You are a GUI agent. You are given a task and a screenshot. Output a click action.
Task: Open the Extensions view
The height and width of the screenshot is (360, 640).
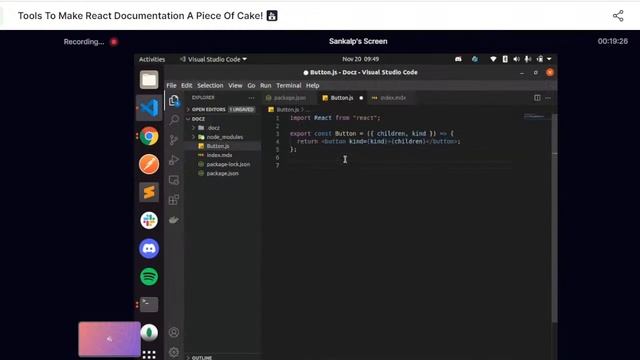[174, 200]
